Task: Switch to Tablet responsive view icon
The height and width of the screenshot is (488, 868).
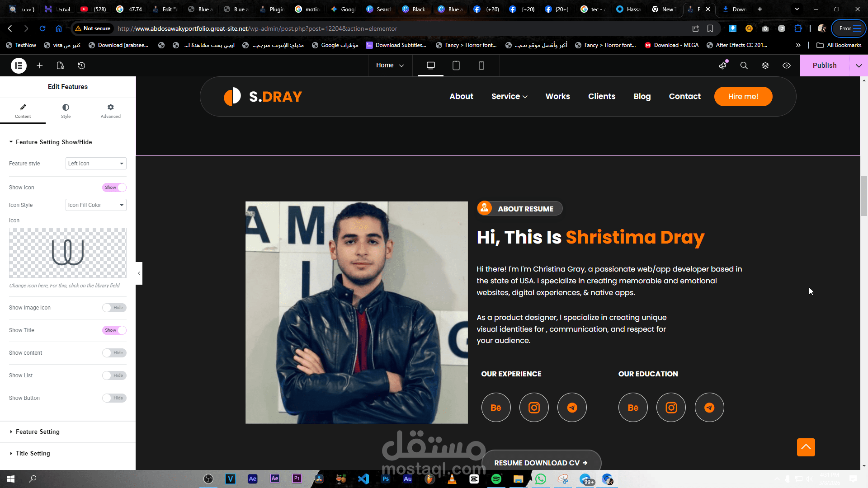Action: click(456, 66)
